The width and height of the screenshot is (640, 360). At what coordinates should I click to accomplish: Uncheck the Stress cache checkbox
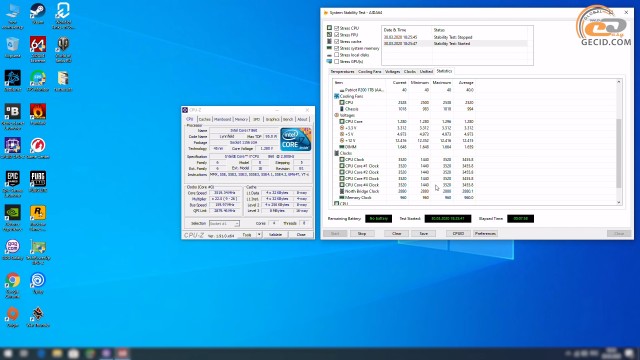(x=337, y=41)
